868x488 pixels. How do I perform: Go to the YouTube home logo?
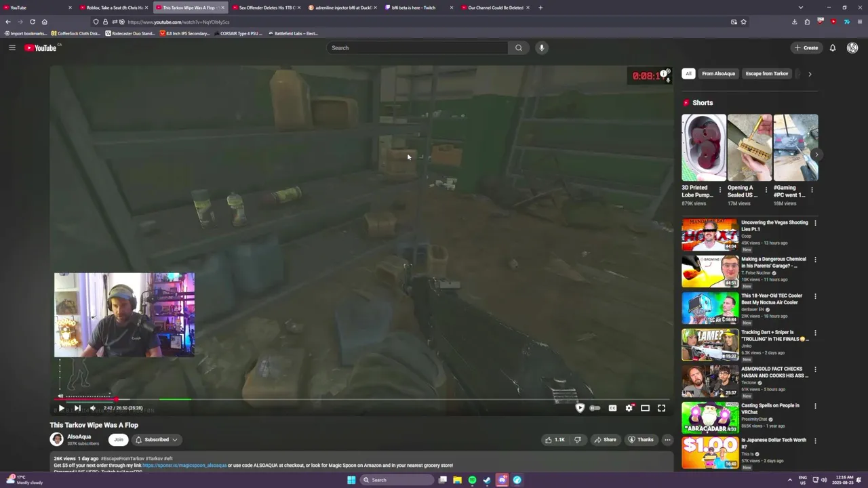click(x=42, y=47)
